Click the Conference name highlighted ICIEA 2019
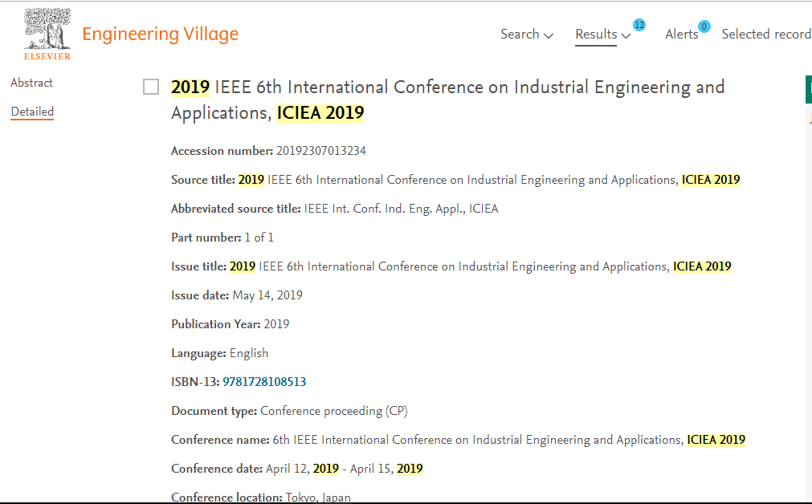The height and width of the screenshot is (504, 812). 716,440
